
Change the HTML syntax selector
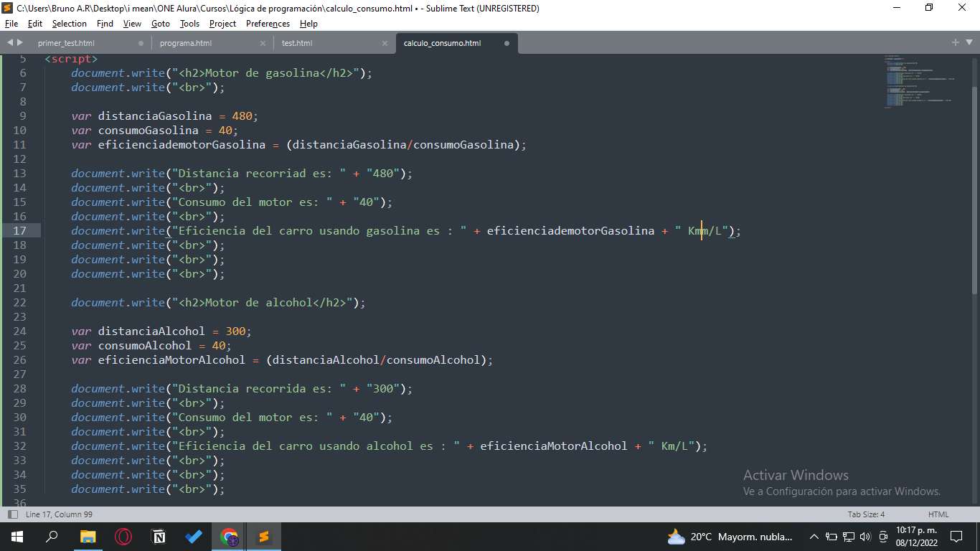[938, 514]
